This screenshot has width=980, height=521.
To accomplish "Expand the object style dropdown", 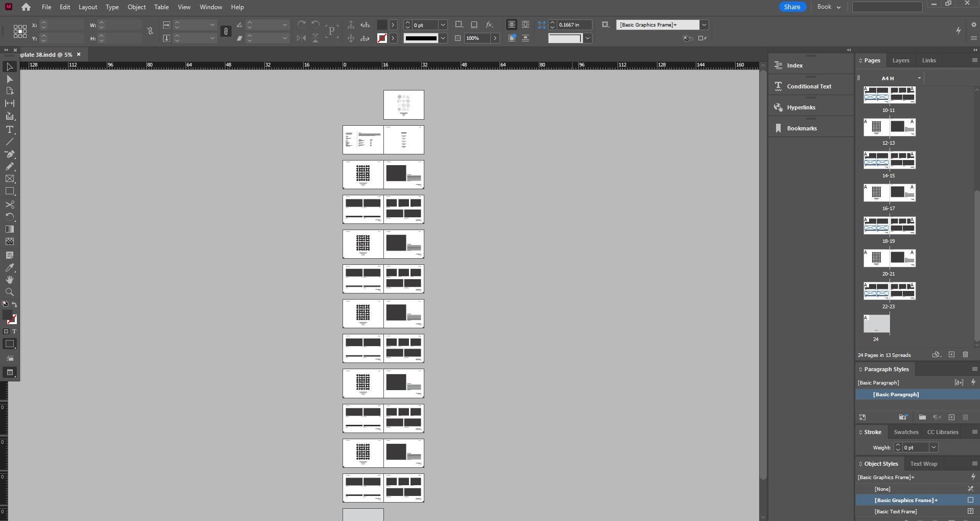I will (x=704, y=25).
